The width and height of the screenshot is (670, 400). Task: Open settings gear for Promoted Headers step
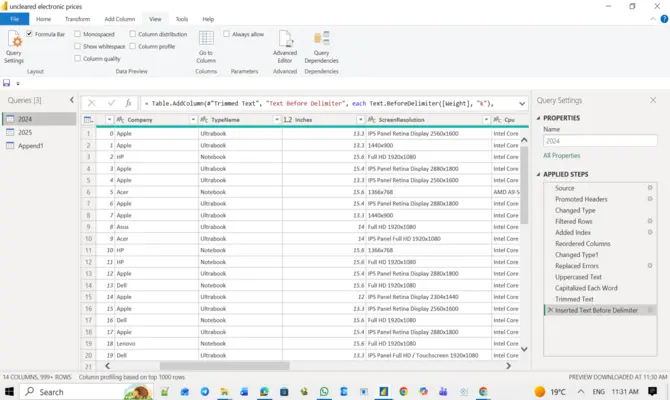(x=650, y=199)
